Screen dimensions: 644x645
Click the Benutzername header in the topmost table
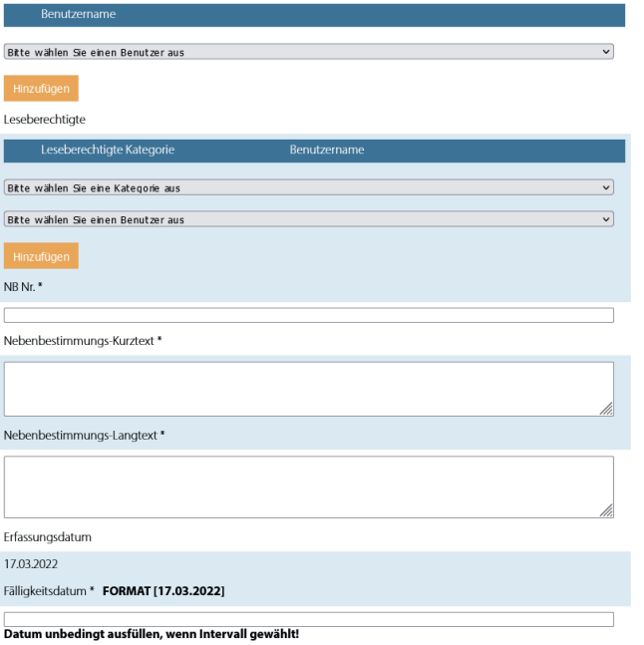coord(78,15)
